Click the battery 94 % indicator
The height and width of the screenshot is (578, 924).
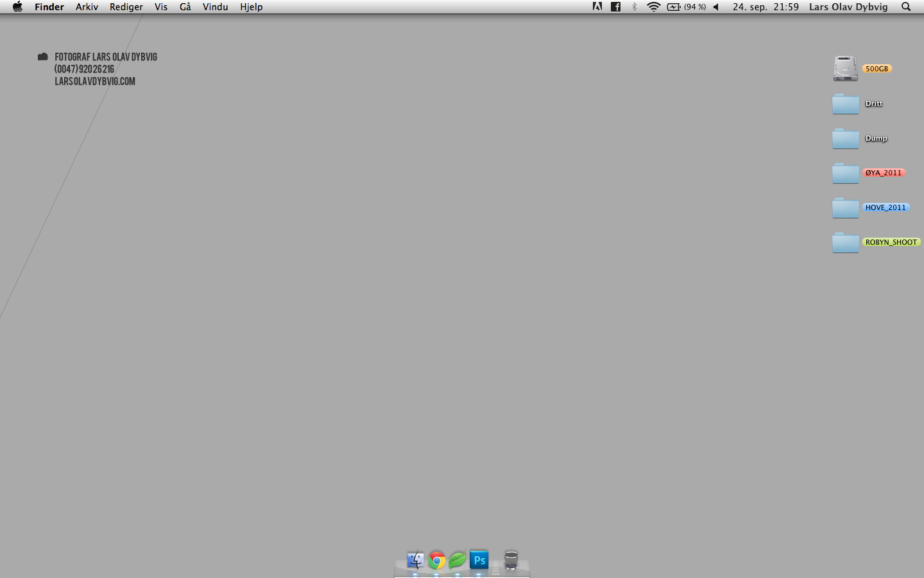pyautogui.click(x=687, y=7)
